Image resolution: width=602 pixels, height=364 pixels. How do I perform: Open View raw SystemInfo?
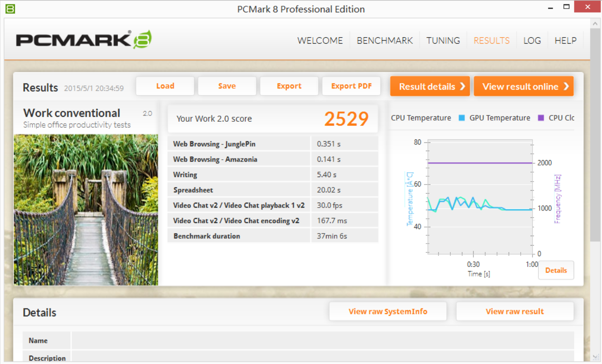click(388, 312)
